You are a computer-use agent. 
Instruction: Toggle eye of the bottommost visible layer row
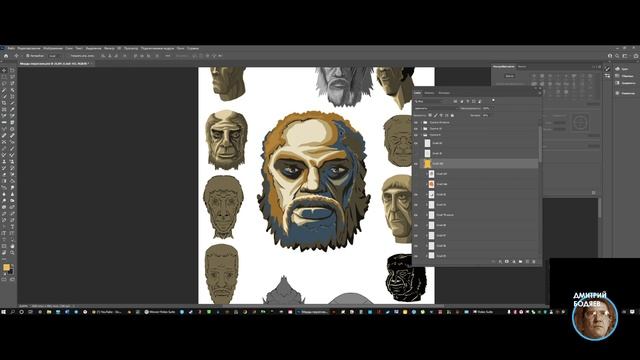point(416,256)
